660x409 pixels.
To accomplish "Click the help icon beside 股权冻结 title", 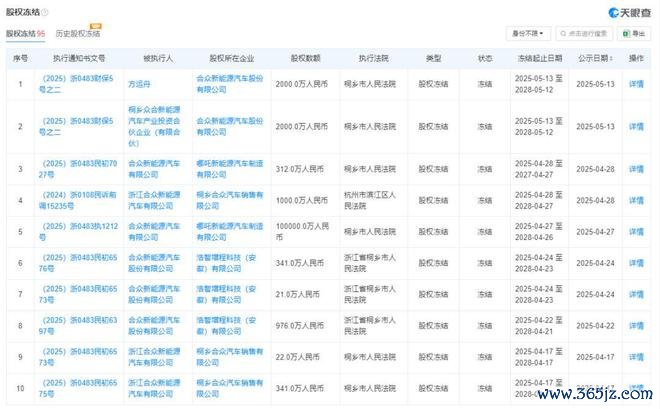I will pos(45,13).
